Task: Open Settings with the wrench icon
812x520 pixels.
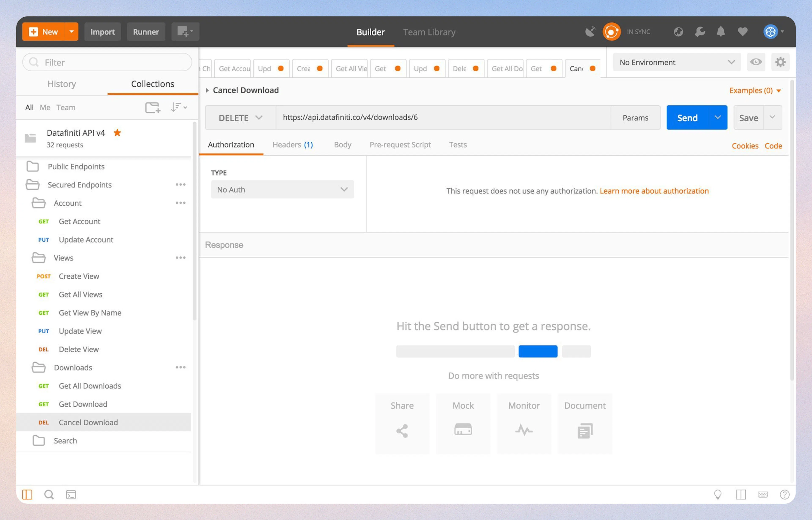Action: (x=700, y=31)
